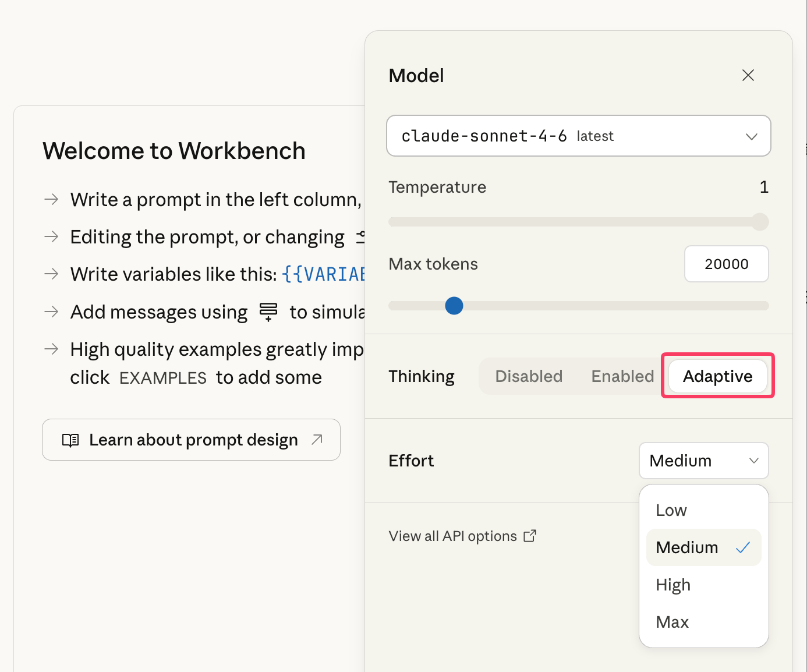Image resolution: width=807 pixels, height=672 pixels.
Task: Click the Max tokens 20000 input field
Action: 726,264
